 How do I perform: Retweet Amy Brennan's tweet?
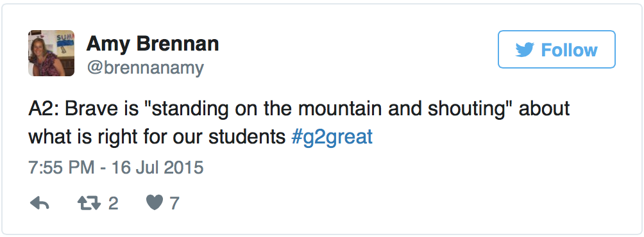click(x=89, y=203)
